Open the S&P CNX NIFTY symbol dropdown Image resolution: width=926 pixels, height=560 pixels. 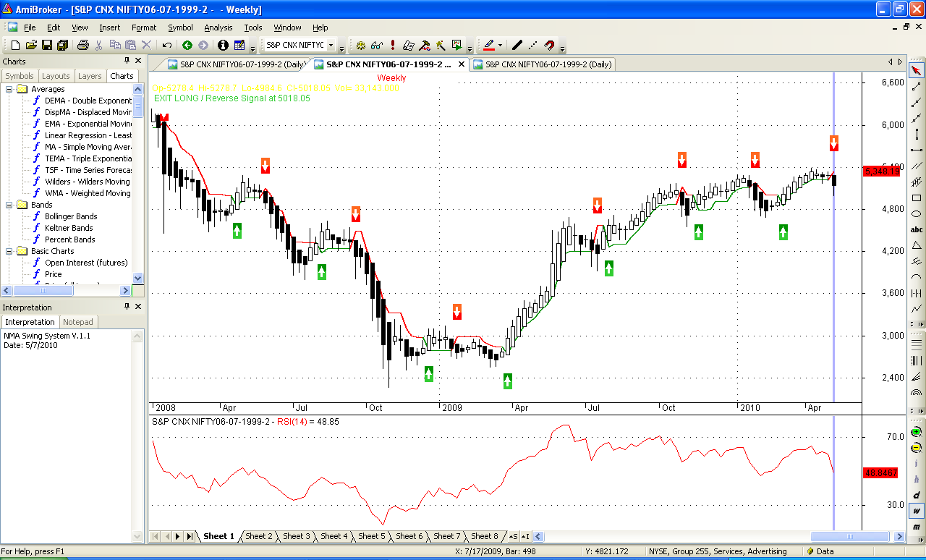331,45
